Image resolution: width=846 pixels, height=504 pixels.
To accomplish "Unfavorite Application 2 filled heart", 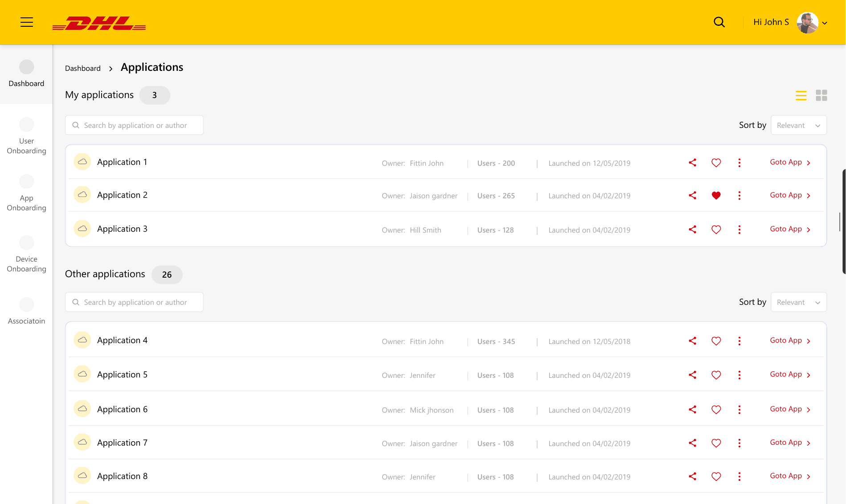I will click(x=716, y=195).
